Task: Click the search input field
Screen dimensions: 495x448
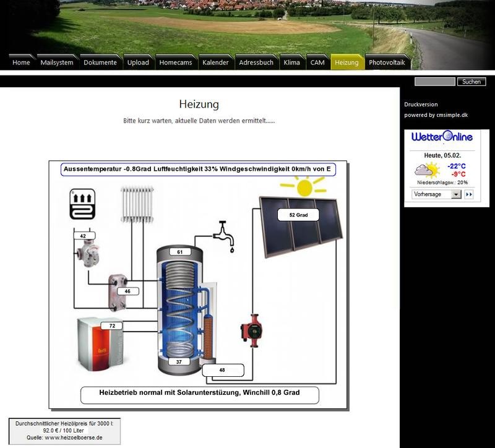Action: click(x=434, y=82)
